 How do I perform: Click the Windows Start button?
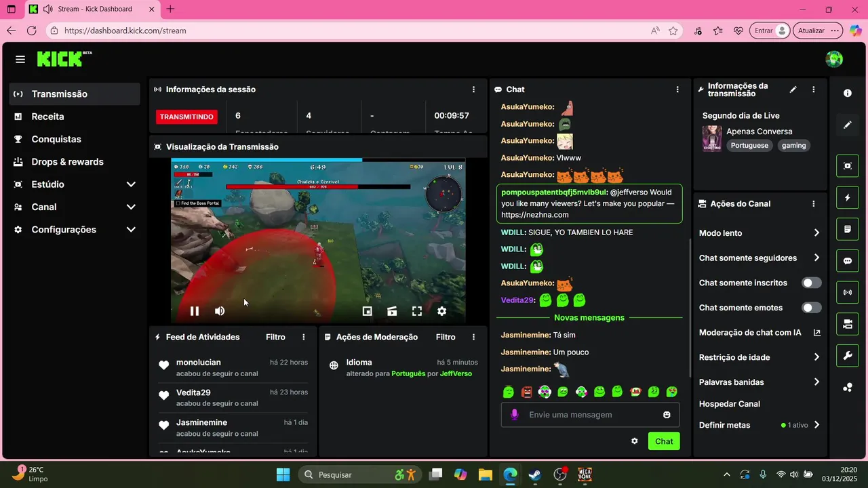click(x=283, y=474)
